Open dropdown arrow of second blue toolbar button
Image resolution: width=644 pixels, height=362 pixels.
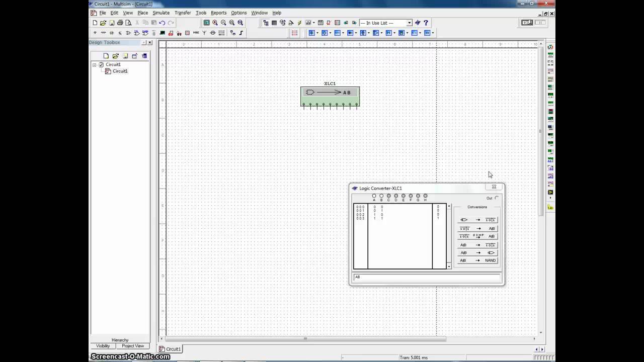click(331, 33)
